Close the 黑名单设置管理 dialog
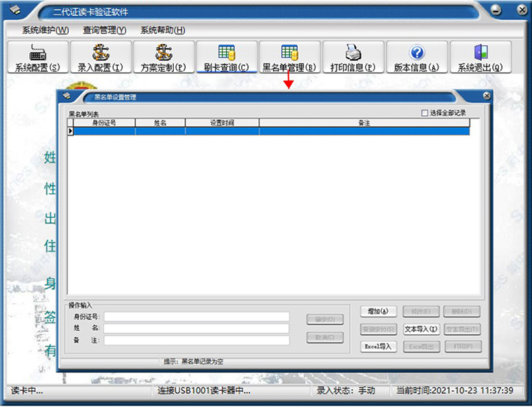 point(487,96)
